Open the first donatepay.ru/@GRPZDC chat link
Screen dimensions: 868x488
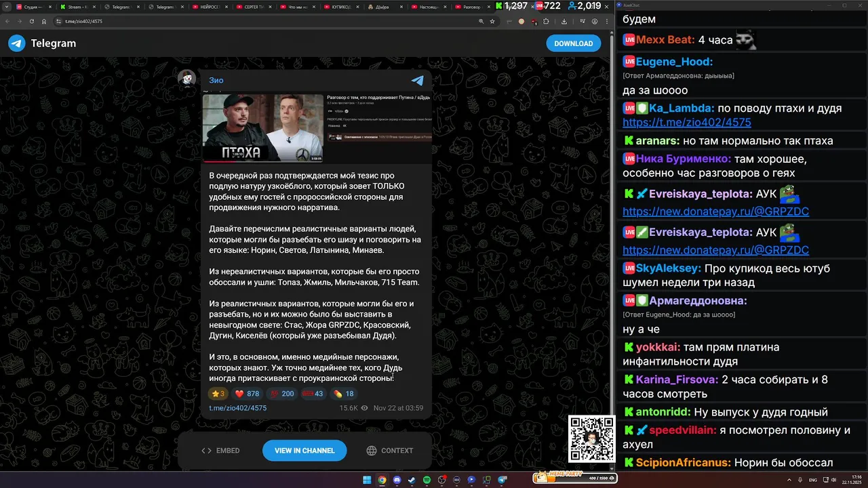point(715,211)
